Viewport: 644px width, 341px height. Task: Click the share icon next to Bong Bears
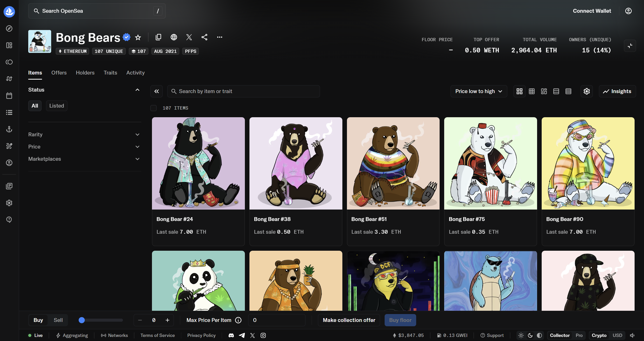[x=204, y=37]
